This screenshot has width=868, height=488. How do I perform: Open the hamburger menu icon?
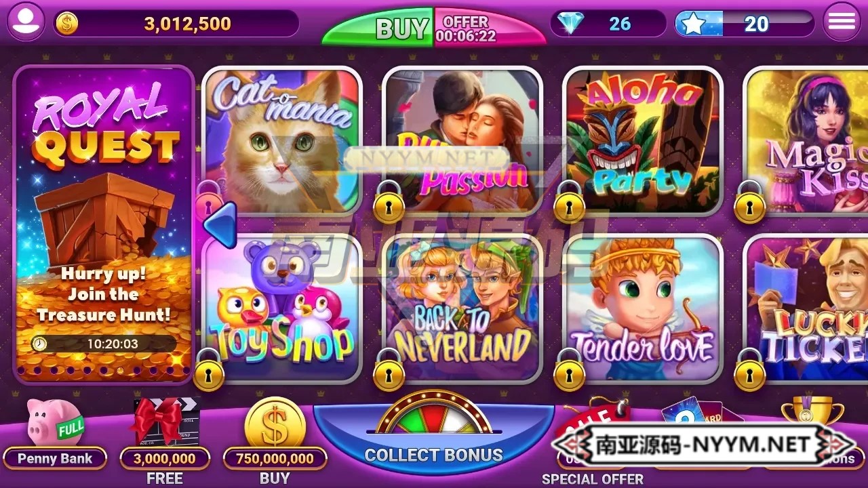(842, 22)
